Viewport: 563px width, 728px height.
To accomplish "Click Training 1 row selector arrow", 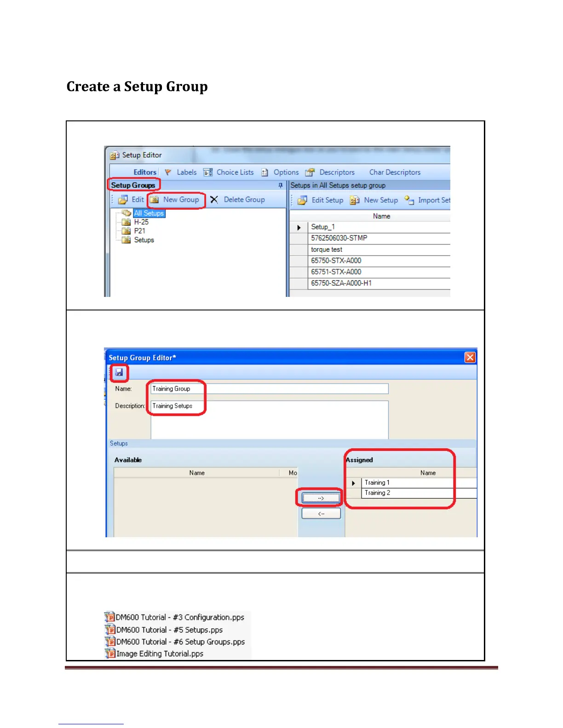I will 353,483.
